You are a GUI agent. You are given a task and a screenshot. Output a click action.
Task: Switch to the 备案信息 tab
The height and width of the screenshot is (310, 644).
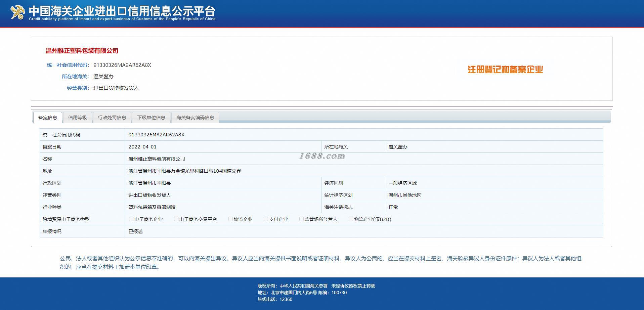(48, 118)
